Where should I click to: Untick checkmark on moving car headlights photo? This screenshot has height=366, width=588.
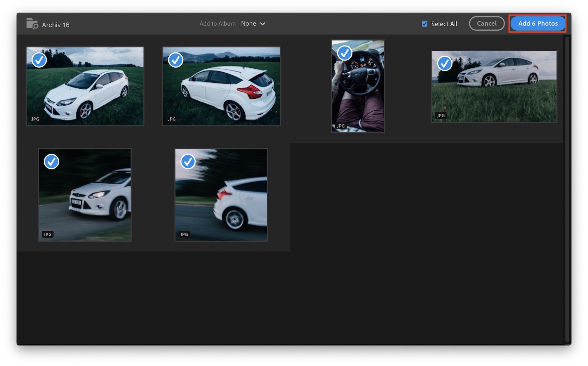51,162
